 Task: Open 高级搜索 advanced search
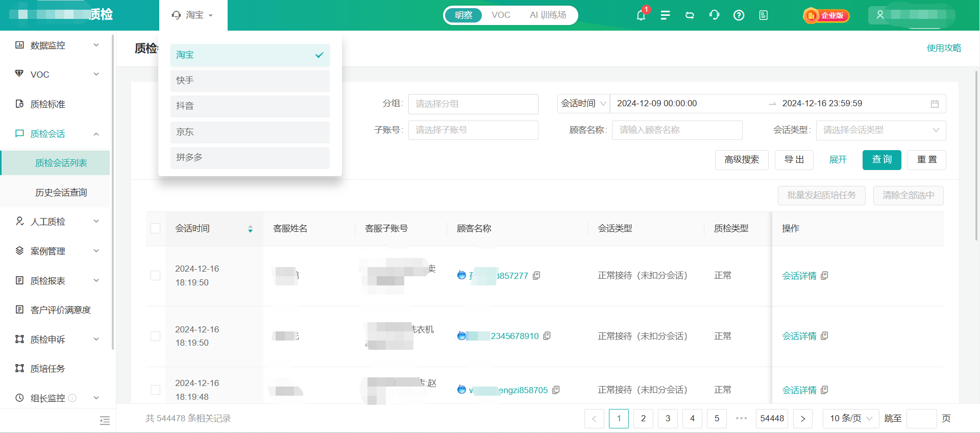(x=742, y=160)
